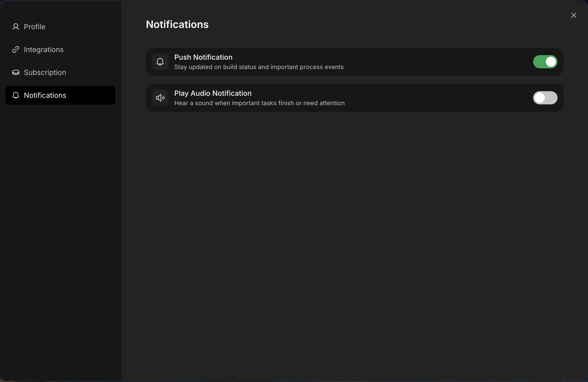Image resolution: width=588 pixels, height=382 pixels.
Task: Click the speaker icon beside Play Audio Notification
Action: coord(160,98)
